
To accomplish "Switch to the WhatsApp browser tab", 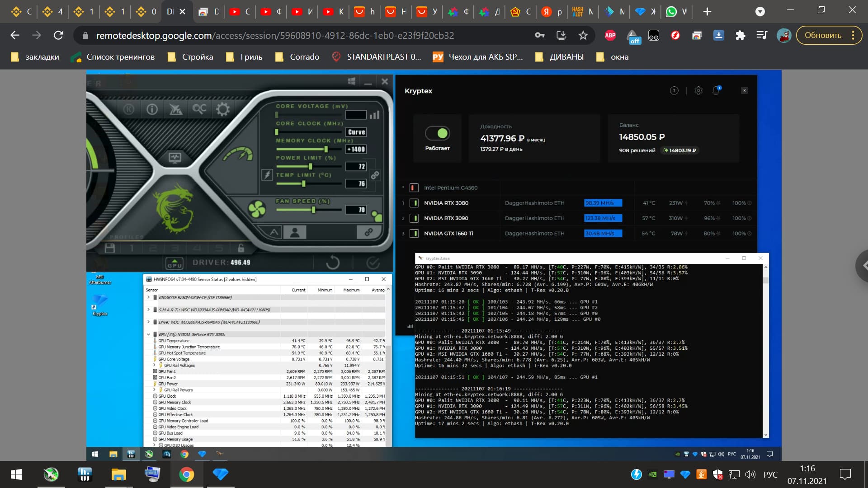I will [676, 12].
